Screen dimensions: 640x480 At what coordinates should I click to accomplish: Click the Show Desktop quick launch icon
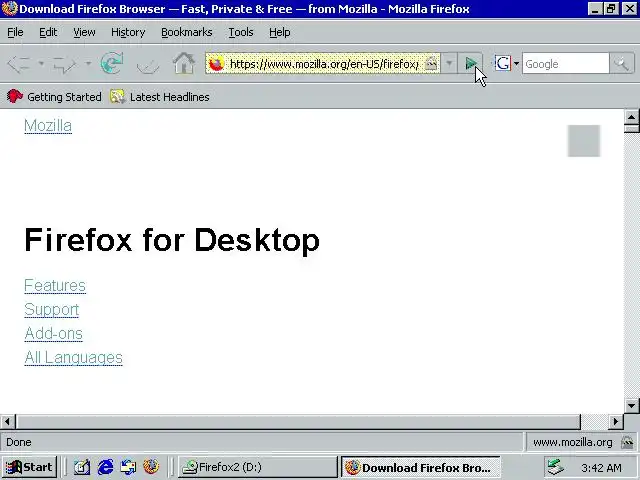point(82,467)
